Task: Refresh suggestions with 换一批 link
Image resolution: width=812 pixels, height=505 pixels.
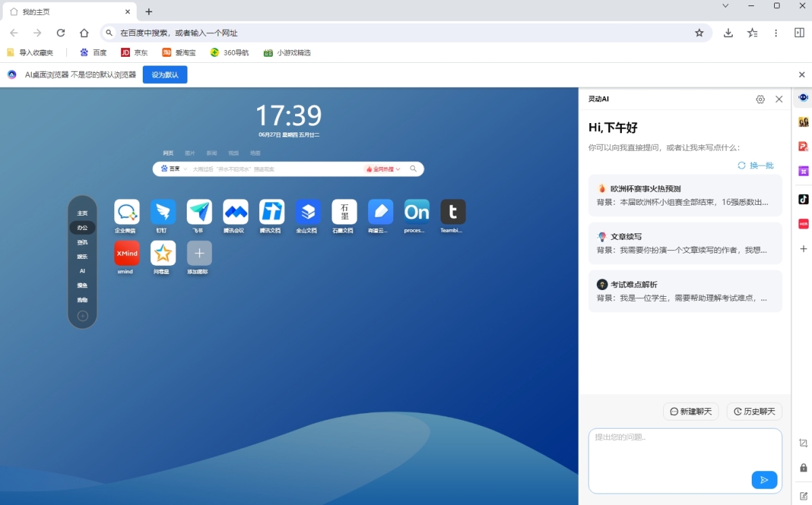Action: point(756,166)
